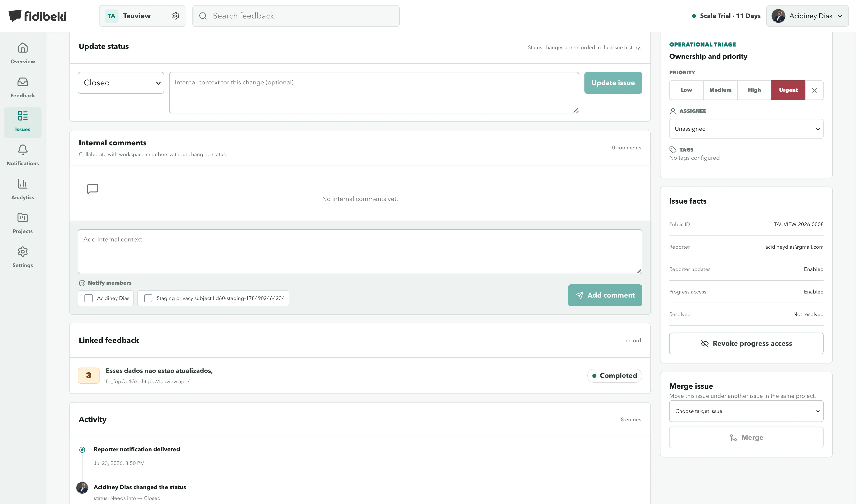Click the Internal context for this change textarea
856x504 pixels.
pos(374,92)
